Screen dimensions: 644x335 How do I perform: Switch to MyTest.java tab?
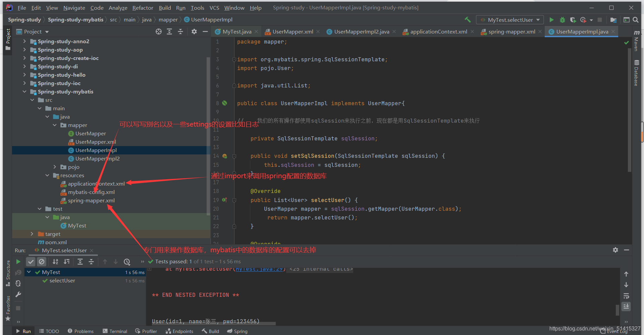(237, 31)
